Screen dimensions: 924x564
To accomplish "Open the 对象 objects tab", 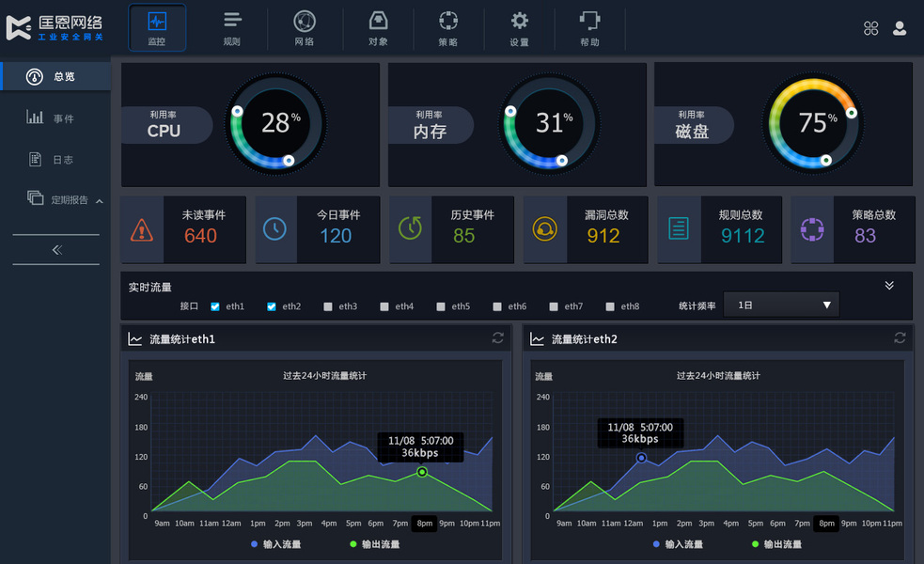I will [378, 27].
